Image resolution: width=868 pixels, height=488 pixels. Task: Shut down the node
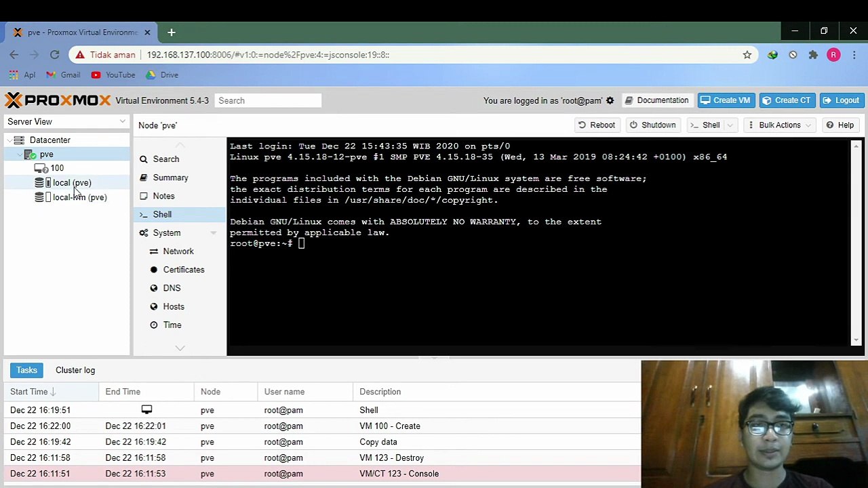pos(652,125)
